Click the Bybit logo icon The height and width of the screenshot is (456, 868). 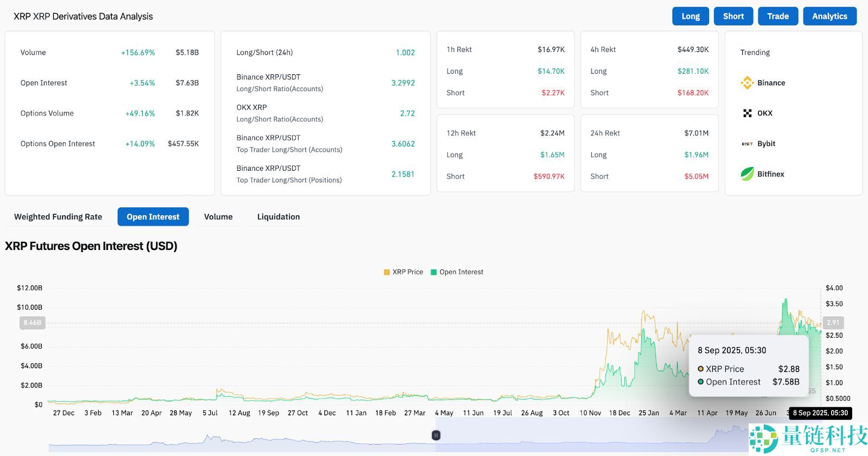click(x=747, y=144)
